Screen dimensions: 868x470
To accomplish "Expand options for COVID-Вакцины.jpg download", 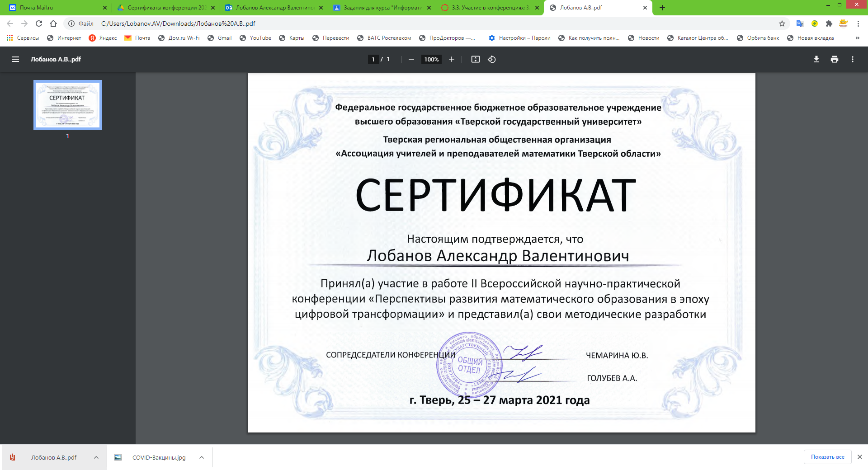I will (202, 457).
